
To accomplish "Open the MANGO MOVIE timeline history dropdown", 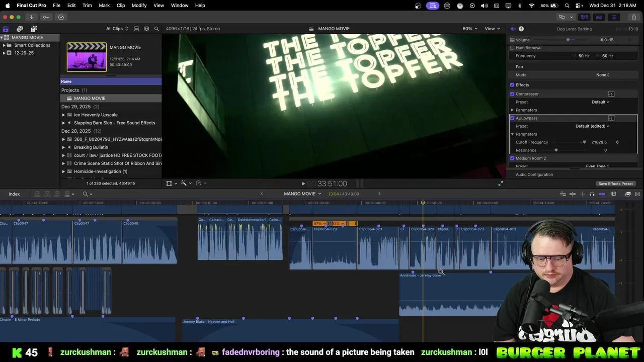I will click(302, 194).
